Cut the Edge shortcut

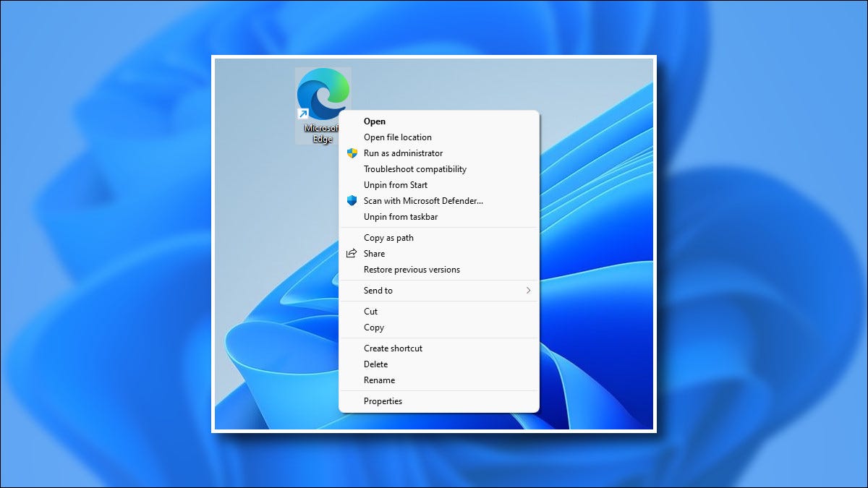370,311
